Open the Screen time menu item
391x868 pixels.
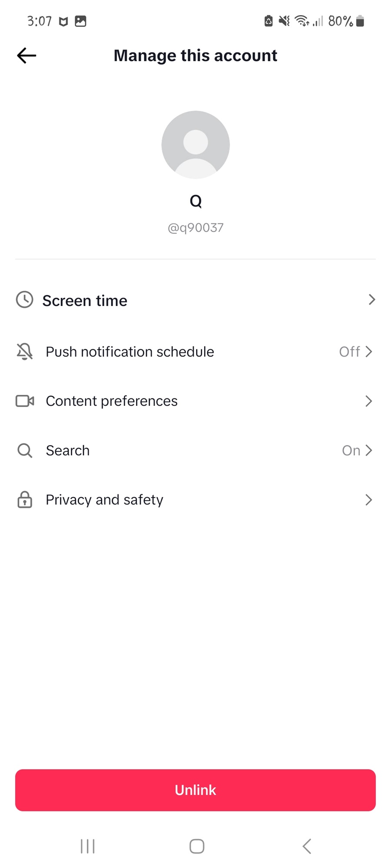click(195, 300)
